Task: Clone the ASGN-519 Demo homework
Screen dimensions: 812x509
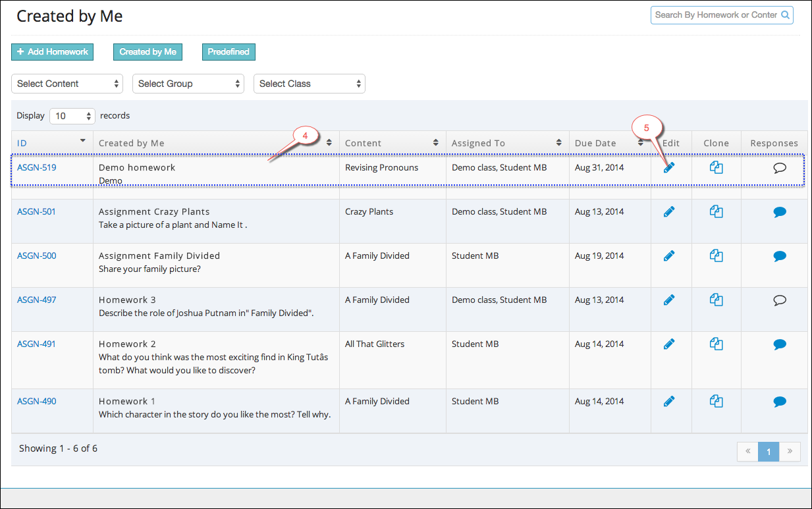Action: (x=717, y=168)
